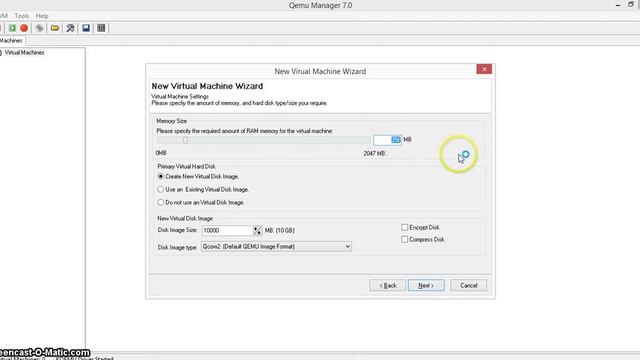Click the 0MB minimum label
The image size is (640, 360).
point(161,153)
